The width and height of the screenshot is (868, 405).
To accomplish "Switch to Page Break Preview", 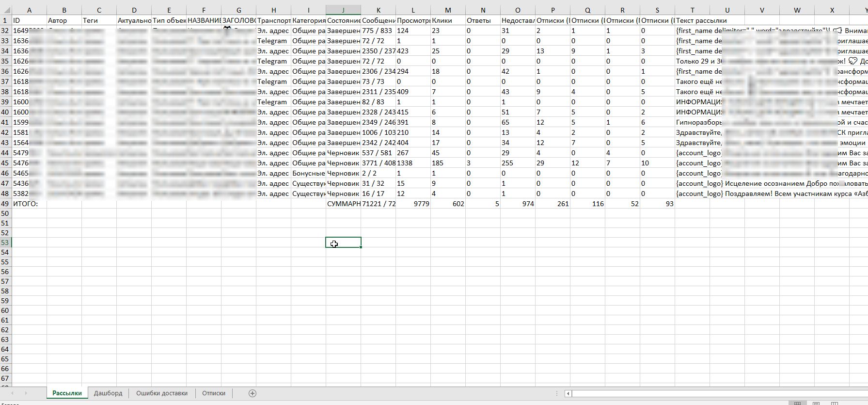I will tap(834, 403).
